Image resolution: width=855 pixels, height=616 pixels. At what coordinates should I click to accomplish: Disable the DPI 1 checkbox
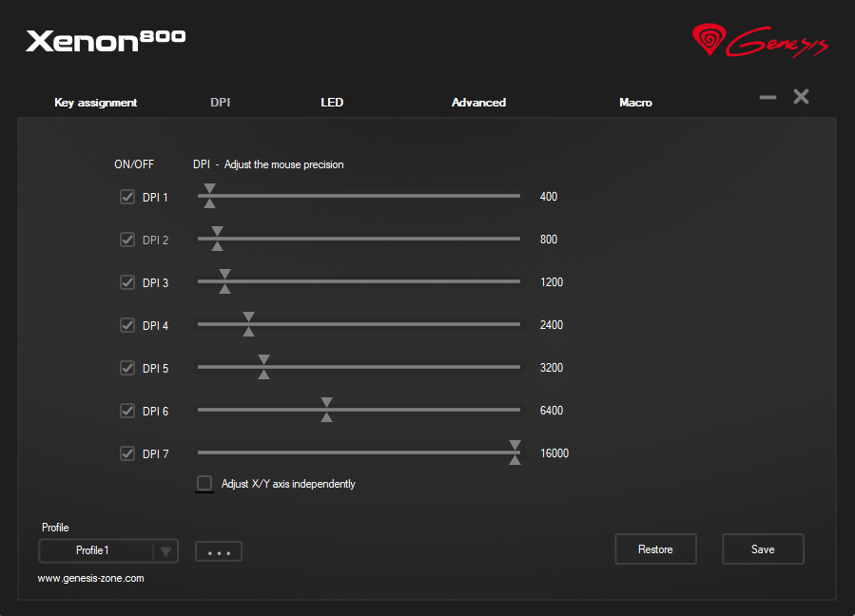tap(127, 198)
